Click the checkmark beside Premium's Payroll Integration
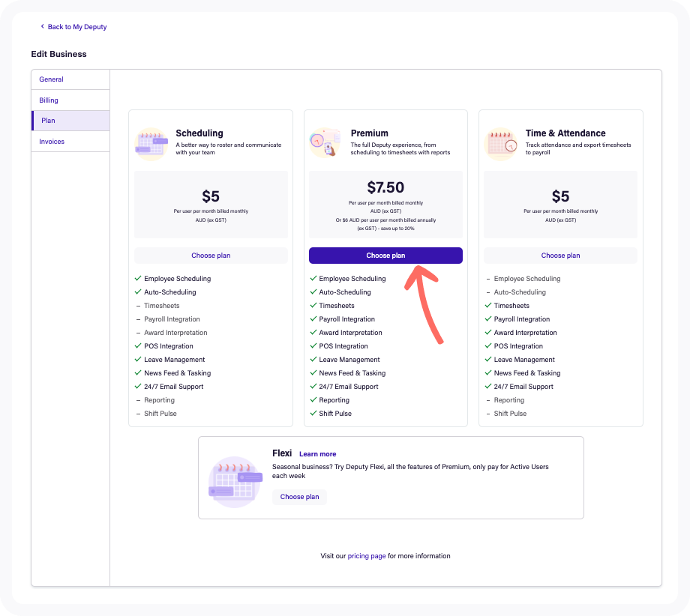This screenshot has width=690, height=616. click(313, 318)
